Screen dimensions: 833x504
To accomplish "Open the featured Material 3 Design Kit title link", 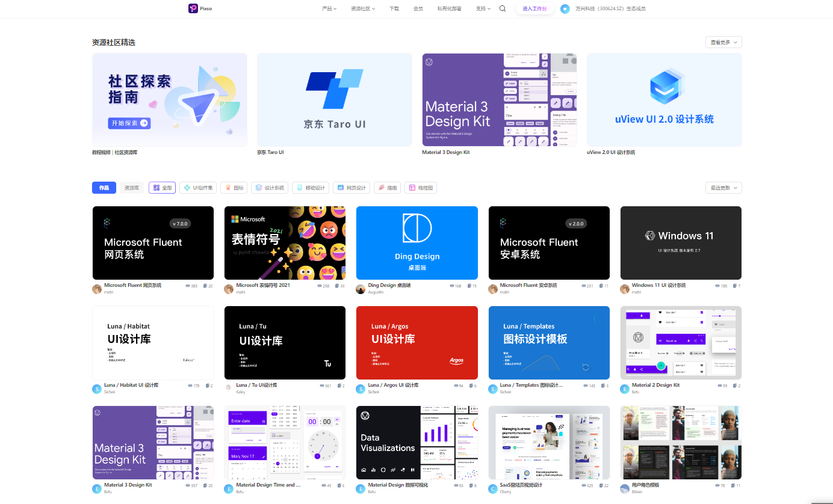I will click(446, 152).
